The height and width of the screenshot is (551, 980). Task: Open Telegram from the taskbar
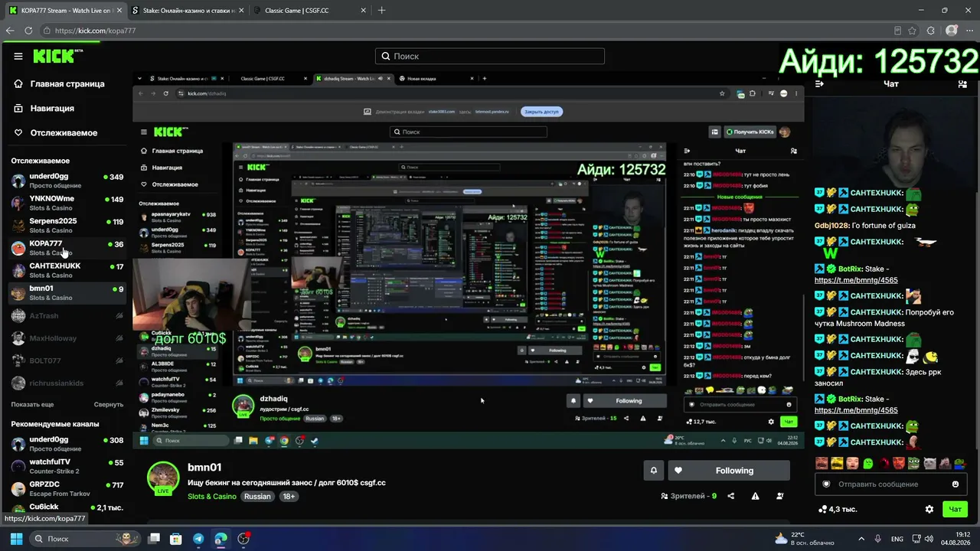click(x=198, y=539)
